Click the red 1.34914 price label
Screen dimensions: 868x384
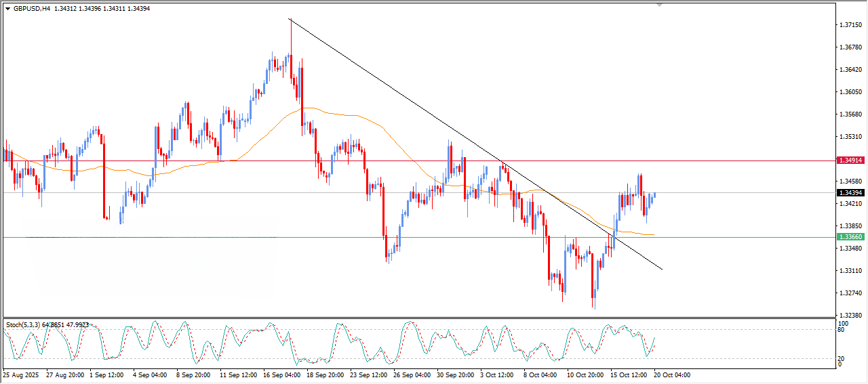850,161
